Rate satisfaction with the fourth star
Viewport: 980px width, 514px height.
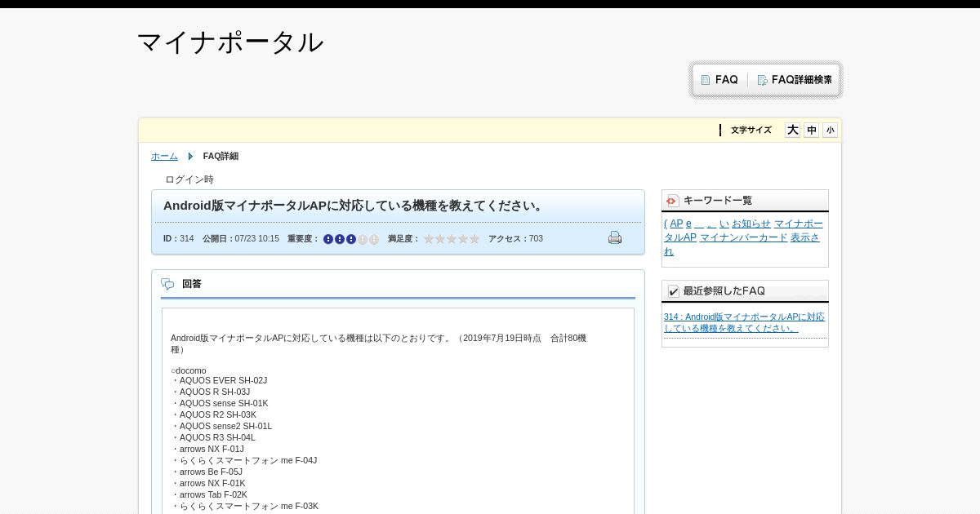(463, 239)
